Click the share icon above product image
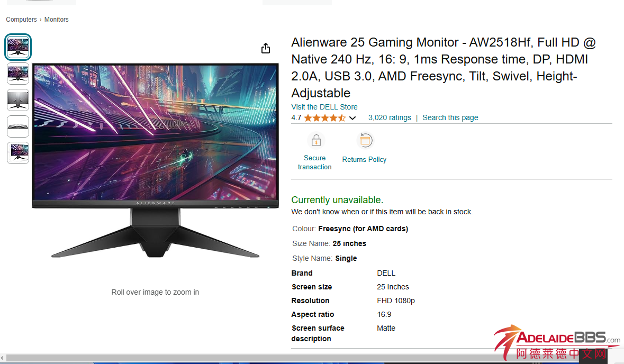The height and width of the screenshot is (364, 624). (x=266, y=48)
